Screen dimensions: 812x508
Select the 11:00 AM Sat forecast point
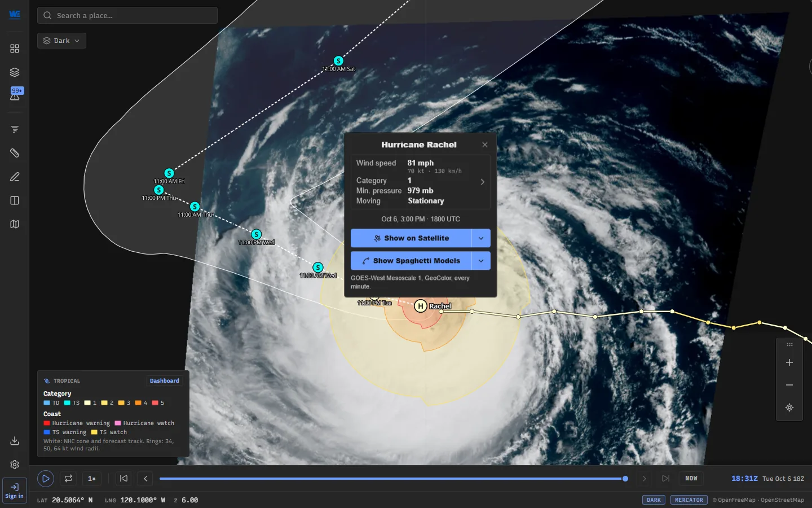click(338, 61)
